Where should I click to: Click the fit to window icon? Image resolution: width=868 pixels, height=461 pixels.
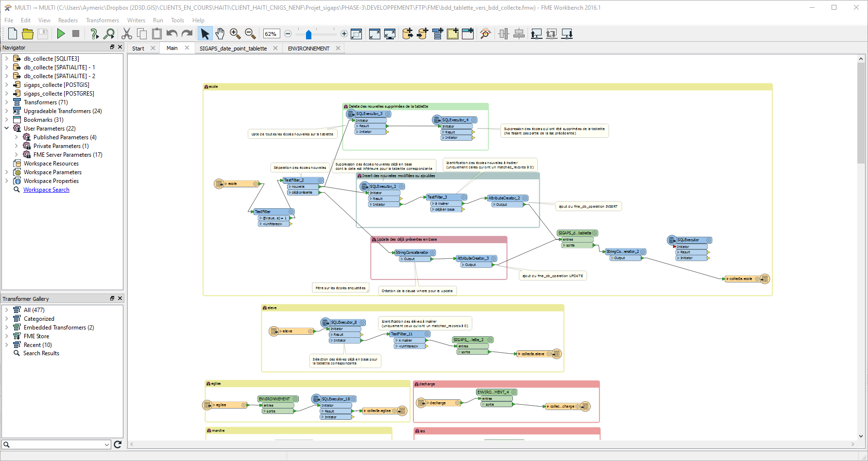coord(374,33)
